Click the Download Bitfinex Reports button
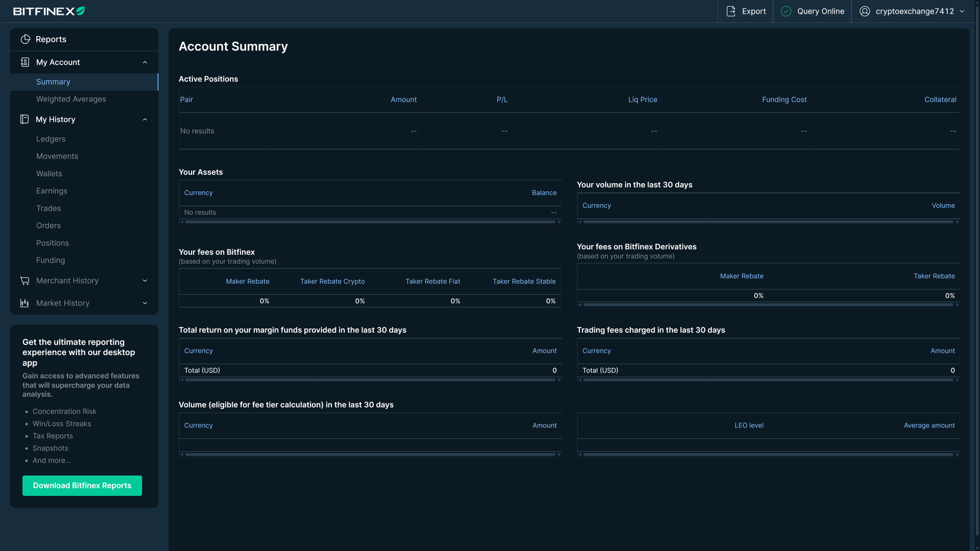This screenshot has height=551, width=980. coord(82,485)
